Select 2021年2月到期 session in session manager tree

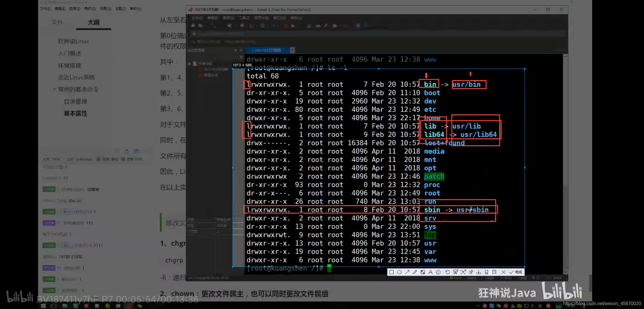[x=216, y=69]
